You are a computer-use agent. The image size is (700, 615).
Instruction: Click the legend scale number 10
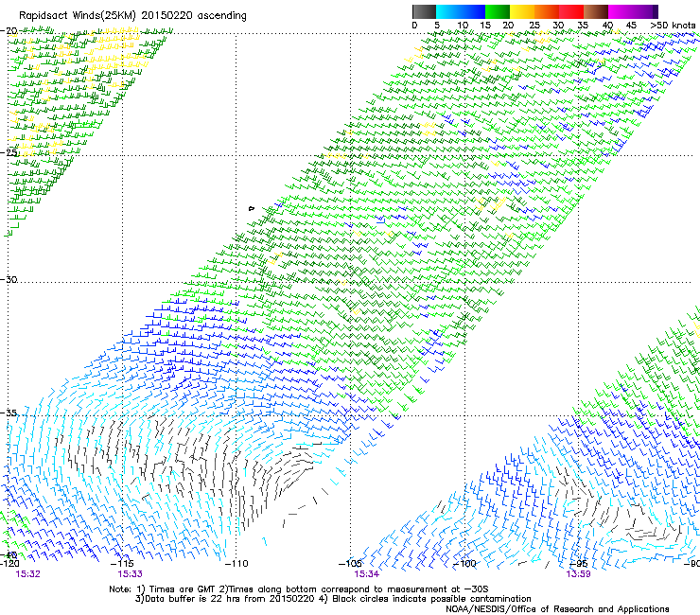click(463, 26)
